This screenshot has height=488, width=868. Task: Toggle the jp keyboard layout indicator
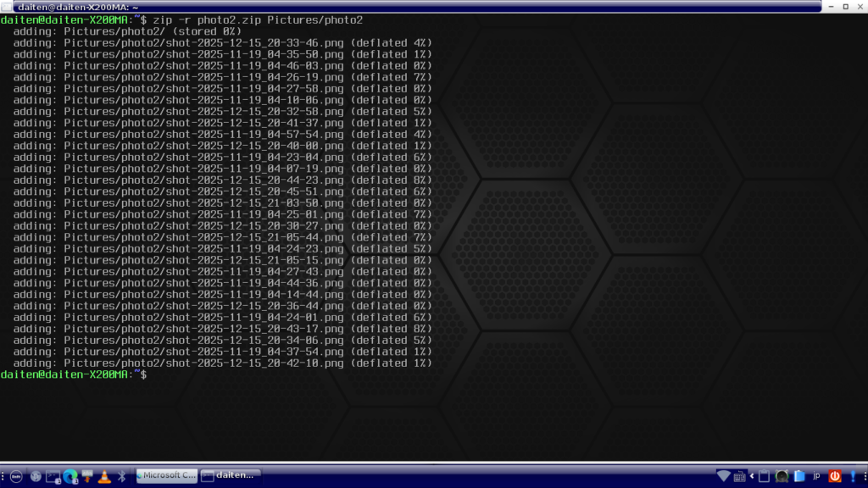816,476
